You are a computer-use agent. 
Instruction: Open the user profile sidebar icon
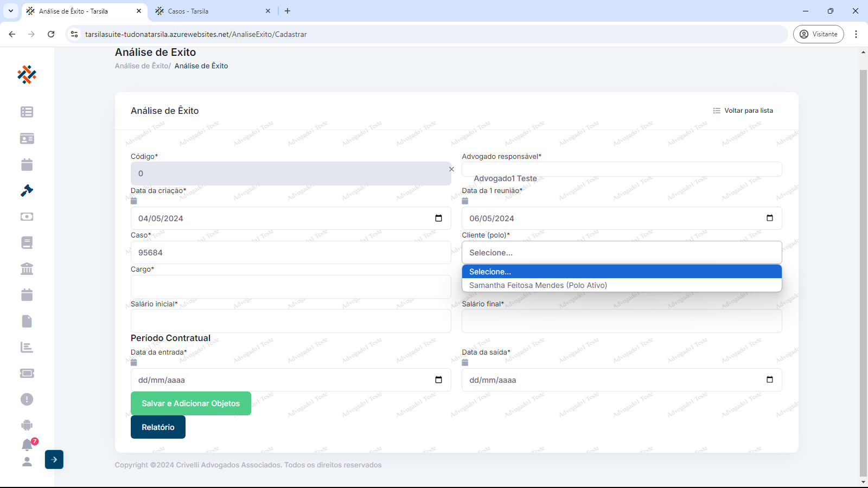pos(27,461)
